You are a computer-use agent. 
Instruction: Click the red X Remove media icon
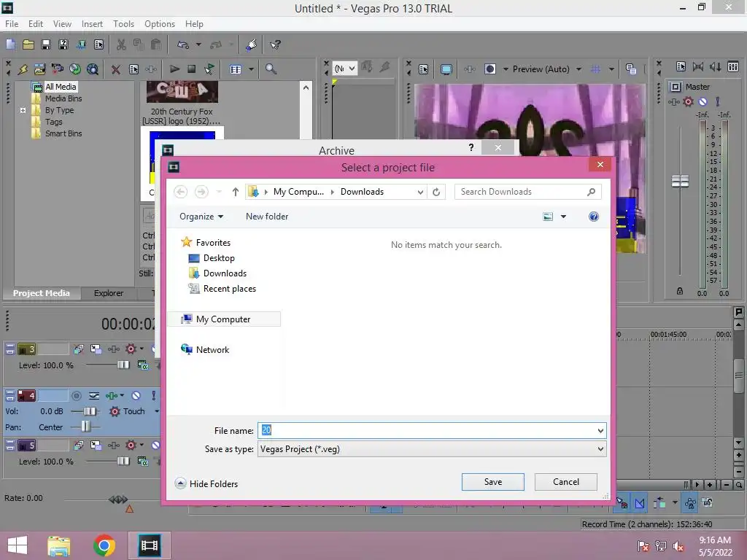(x=116, y=69)
